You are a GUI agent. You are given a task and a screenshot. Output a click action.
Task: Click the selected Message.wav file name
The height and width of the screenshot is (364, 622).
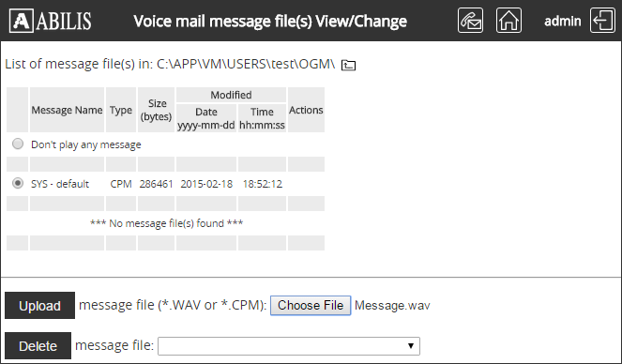[392, 305]
